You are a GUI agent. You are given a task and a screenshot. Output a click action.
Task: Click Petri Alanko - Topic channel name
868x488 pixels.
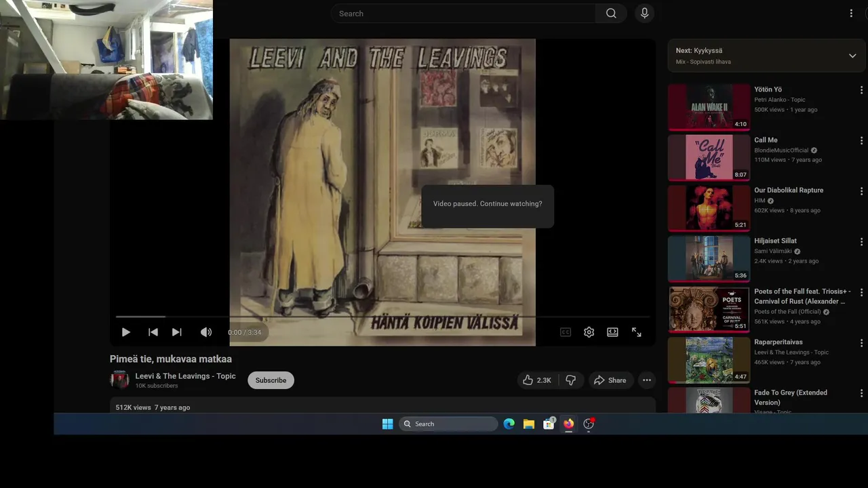pos(780,100)
